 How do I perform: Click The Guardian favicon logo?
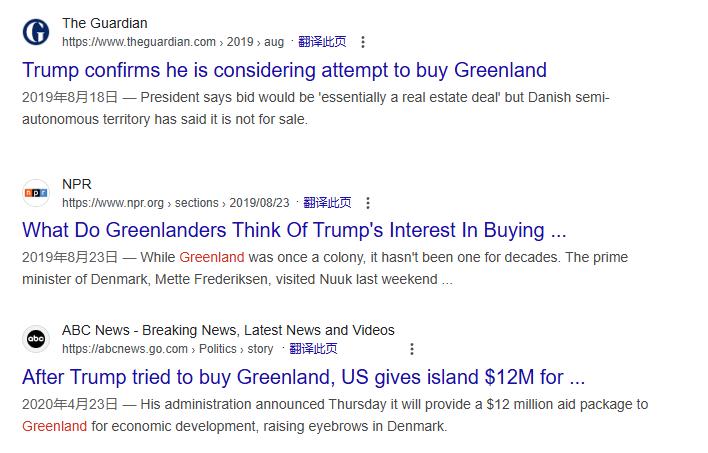click(x=36, y=32)
